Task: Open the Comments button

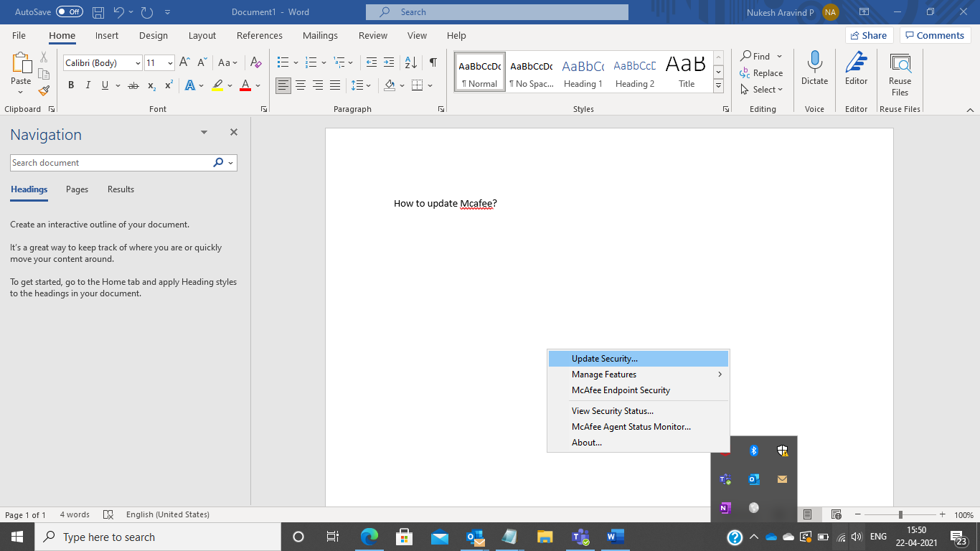Action: [935, 35]
